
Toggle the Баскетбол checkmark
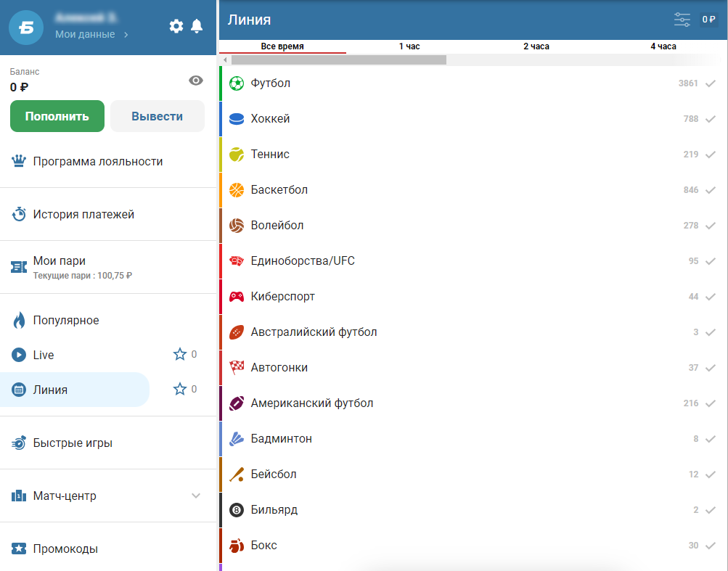(x=711, y=190)
